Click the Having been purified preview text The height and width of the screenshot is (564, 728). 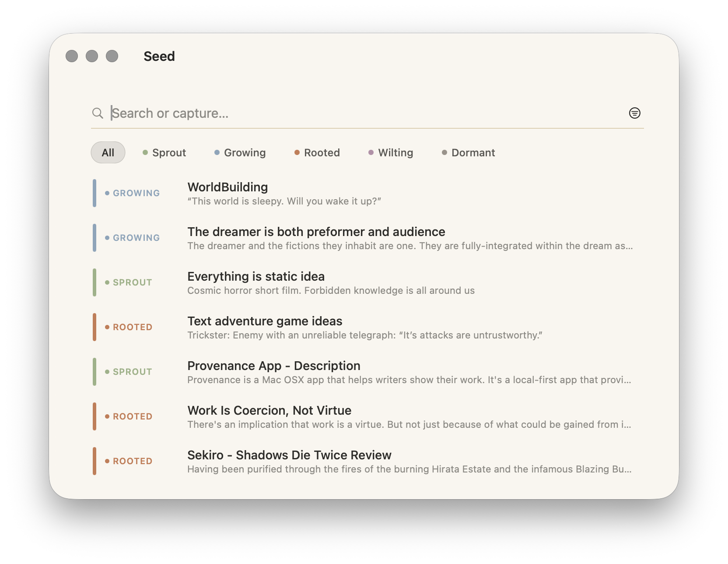tap(409, 469)
